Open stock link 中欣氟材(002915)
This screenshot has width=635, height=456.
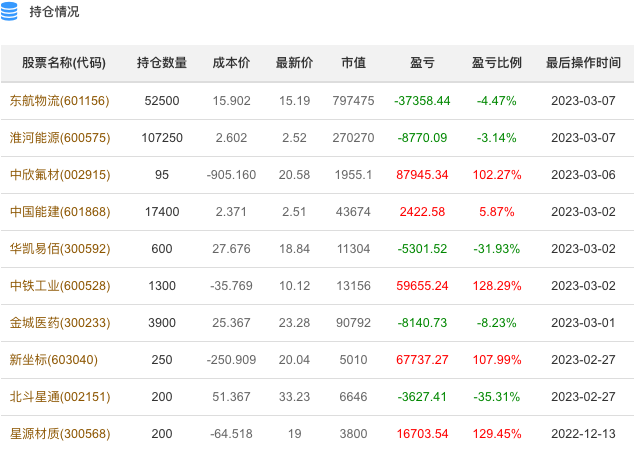[x=60, y=175]
